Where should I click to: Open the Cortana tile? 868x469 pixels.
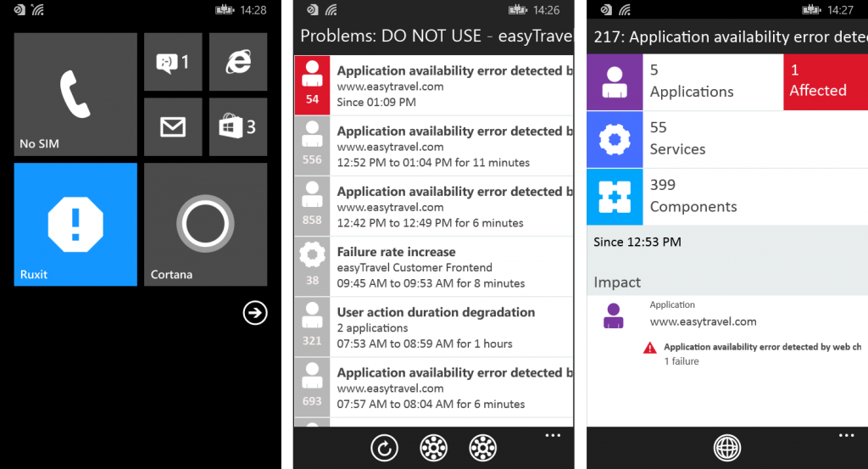point(205,224)
